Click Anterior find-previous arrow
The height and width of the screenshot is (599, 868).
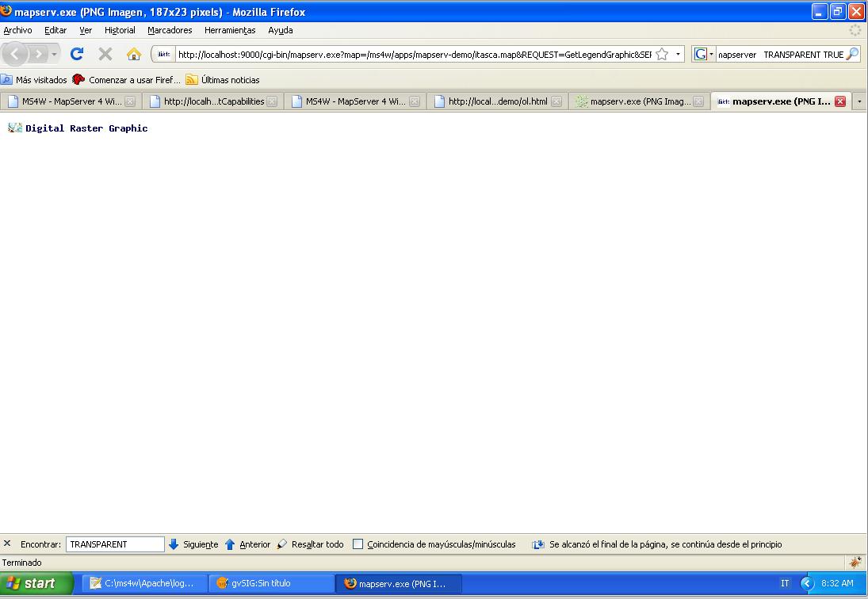pos(230,544)
